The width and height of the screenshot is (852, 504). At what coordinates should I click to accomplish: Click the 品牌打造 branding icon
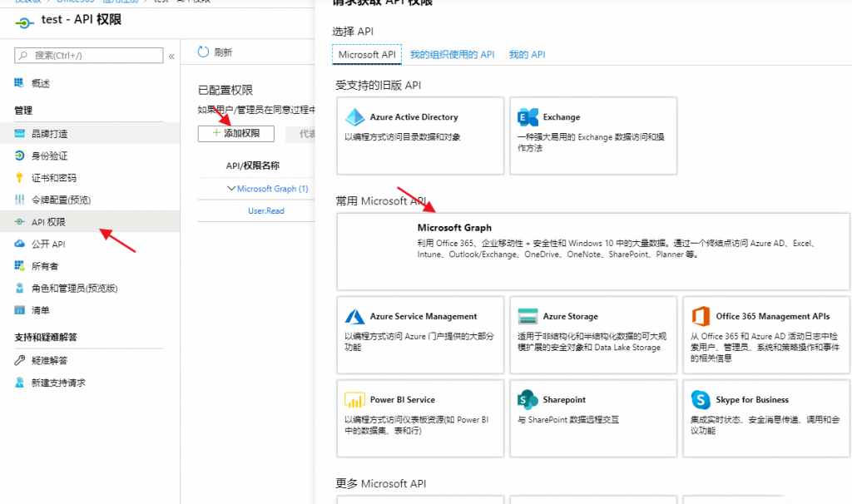(20, 133)
